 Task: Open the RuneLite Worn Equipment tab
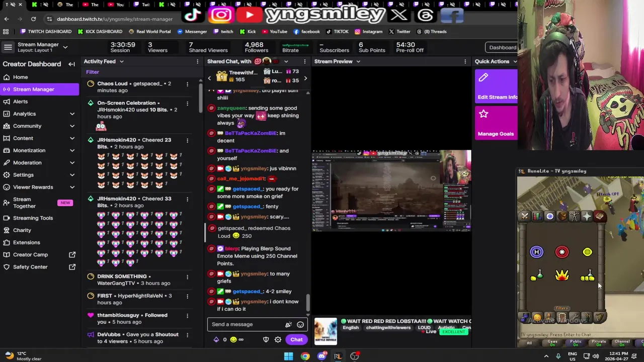[575, 216]
